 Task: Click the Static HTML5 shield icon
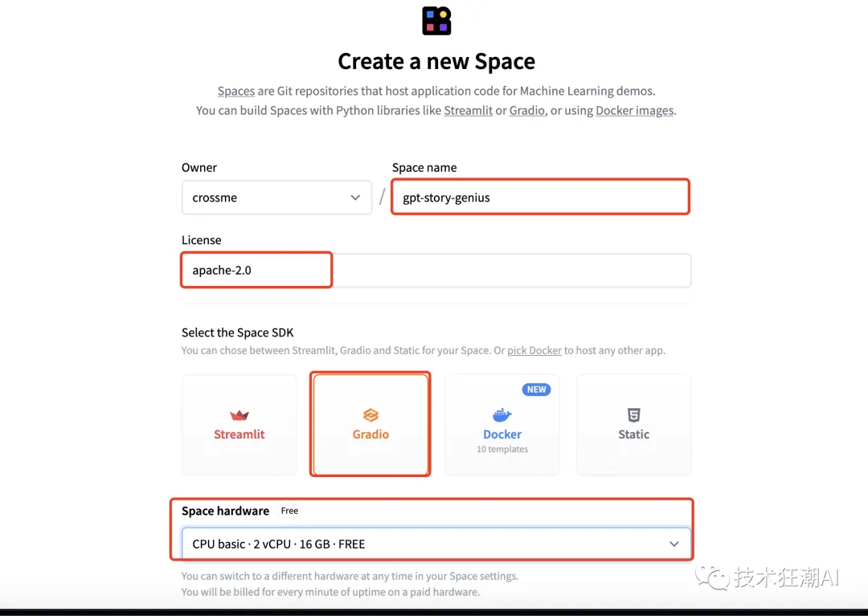(633, 415)
